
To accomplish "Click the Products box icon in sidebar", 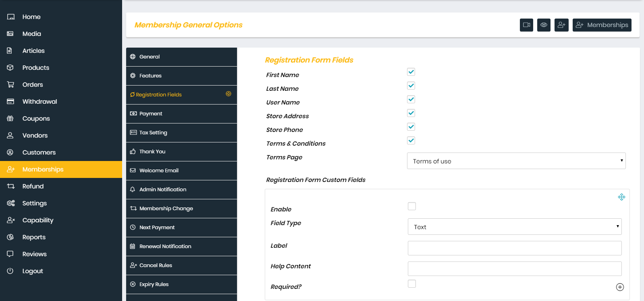I will [10, 68].
